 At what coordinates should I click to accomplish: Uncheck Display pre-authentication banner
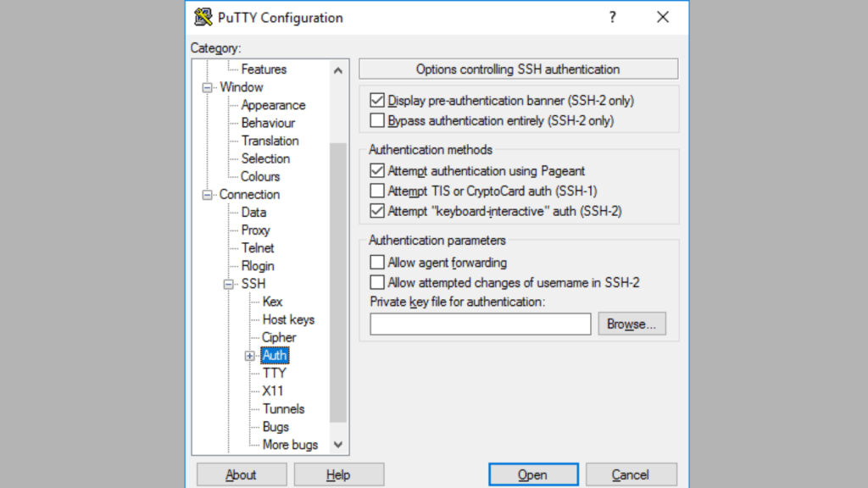click(x=377, y=100)
